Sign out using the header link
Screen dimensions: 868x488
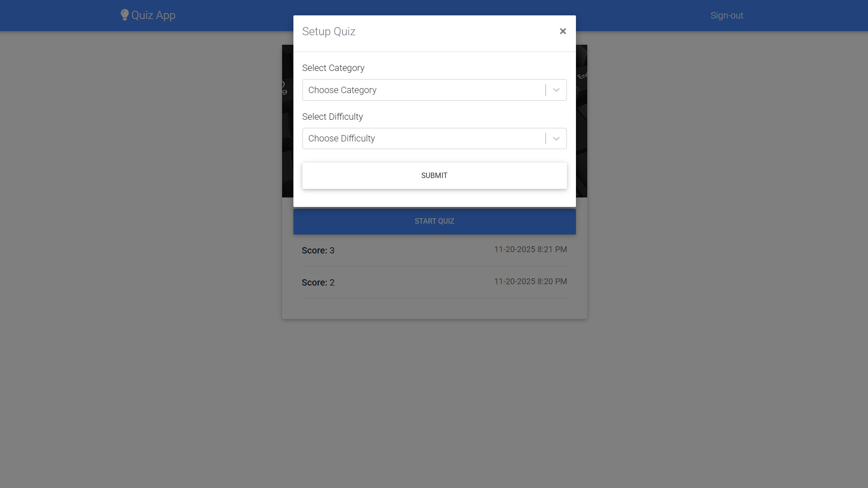click(726, 15)
